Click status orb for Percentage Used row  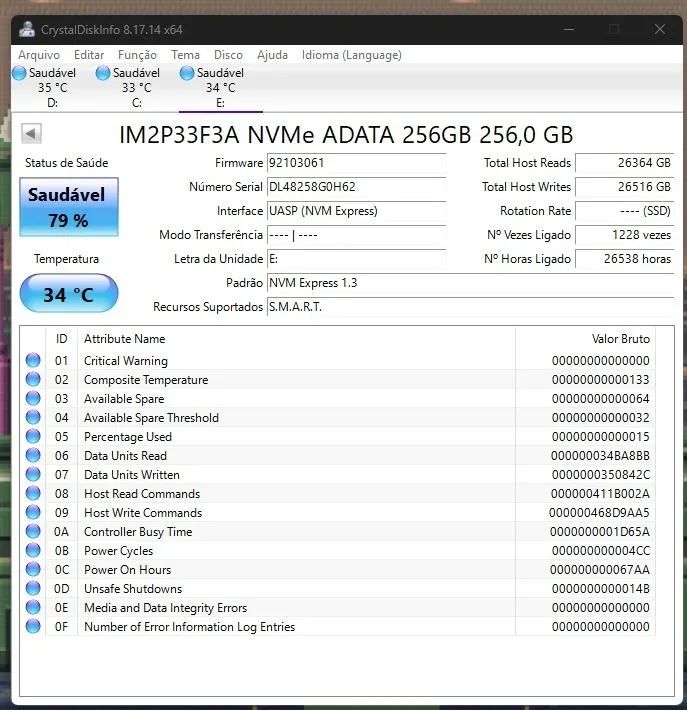33,437
